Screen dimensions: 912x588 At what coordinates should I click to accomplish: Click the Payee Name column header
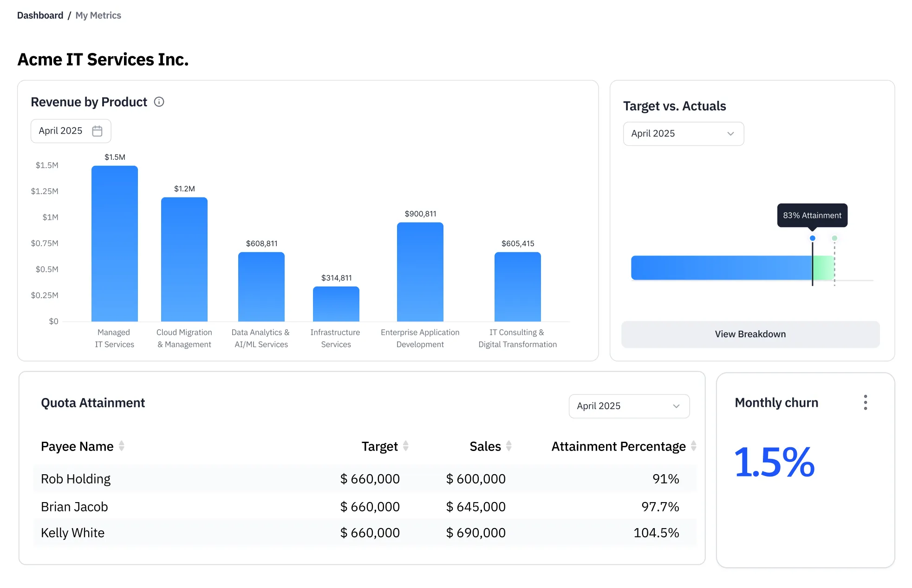[77, 446]
